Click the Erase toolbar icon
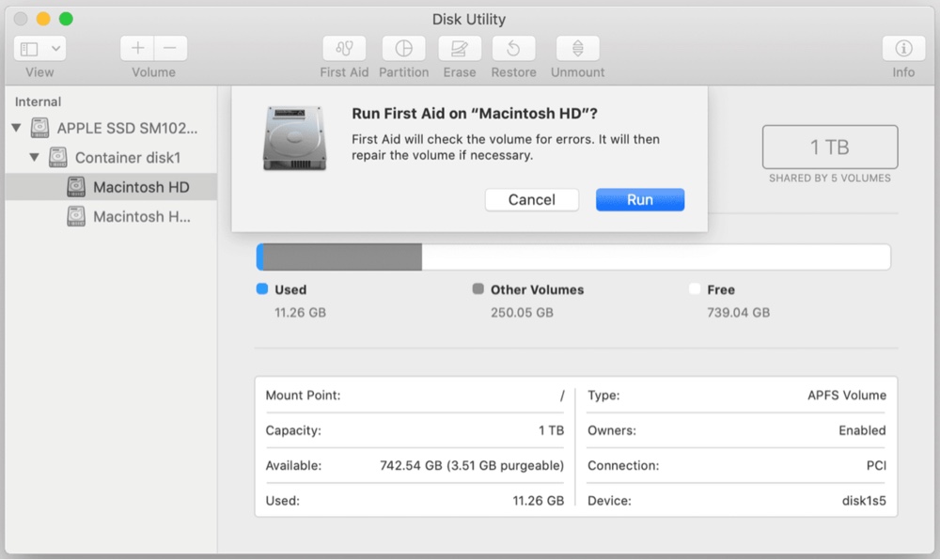Screen dimensions: 940x560 click(x=460, y=49)
